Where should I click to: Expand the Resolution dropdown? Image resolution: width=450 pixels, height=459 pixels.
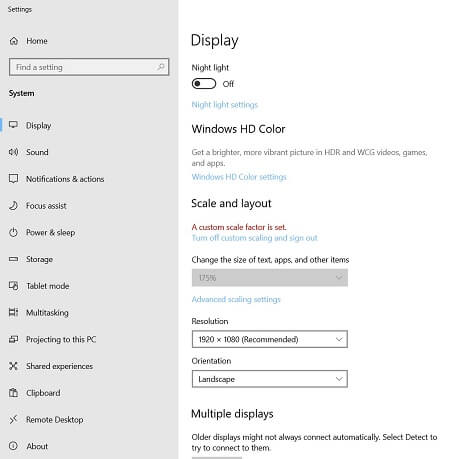270,339
